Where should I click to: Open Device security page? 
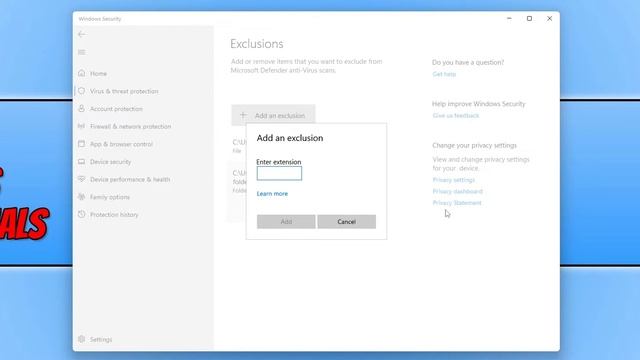click(x=111, y=162)
